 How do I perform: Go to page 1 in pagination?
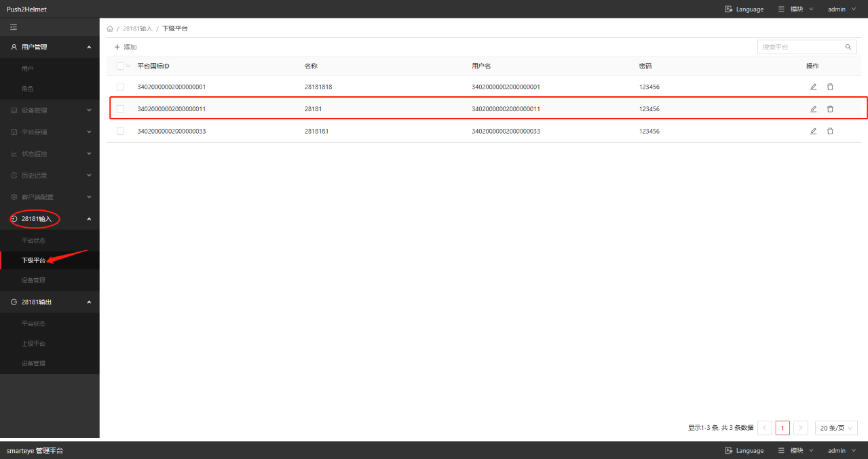(782, 428)
